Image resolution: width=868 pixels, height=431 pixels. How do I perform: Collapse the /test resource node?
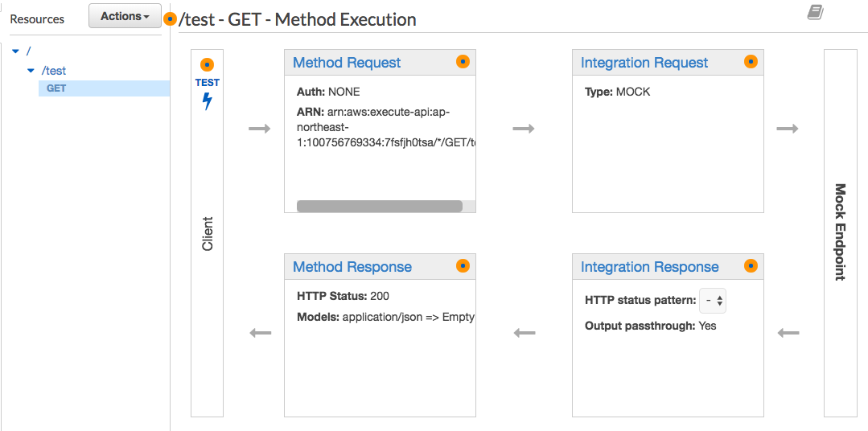coord(31,71)
